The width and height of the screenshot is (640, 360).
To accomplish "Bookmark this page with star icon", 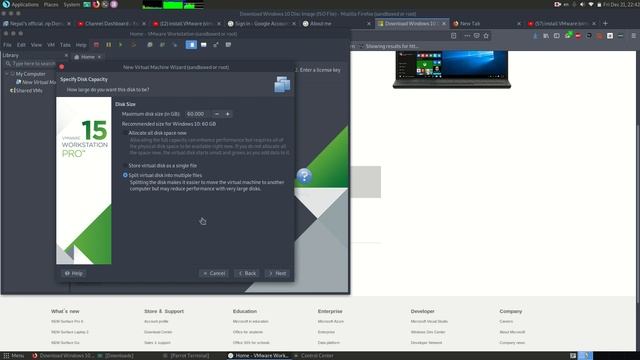I will (486, 36).
